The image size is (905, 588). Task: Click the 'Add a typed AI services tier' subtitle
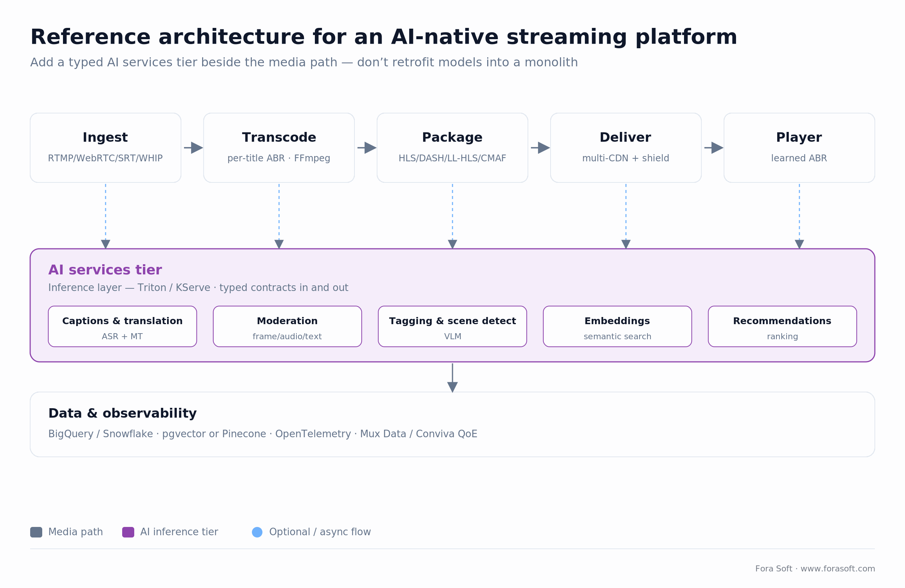click(304, 62)
